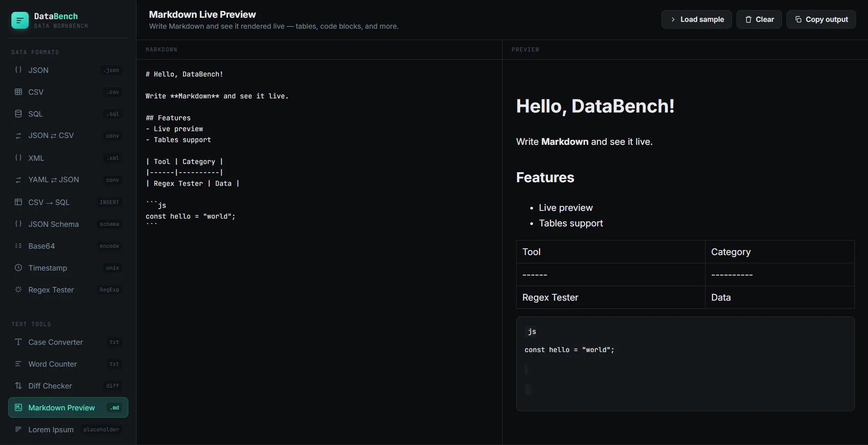This screenshot has width=868, height=445.
Task: Click the 'diff' badge beside Diff Checker
Action: [112, 386]
